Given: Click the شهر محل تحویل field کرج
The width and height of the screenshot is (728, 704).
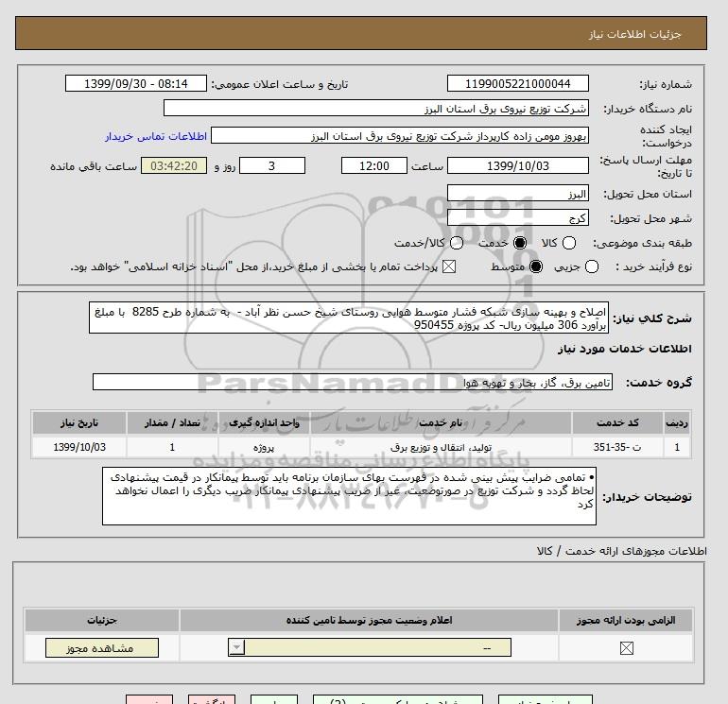Looking at the screenshot, I should pyautogui.click(x=518, y=217).
